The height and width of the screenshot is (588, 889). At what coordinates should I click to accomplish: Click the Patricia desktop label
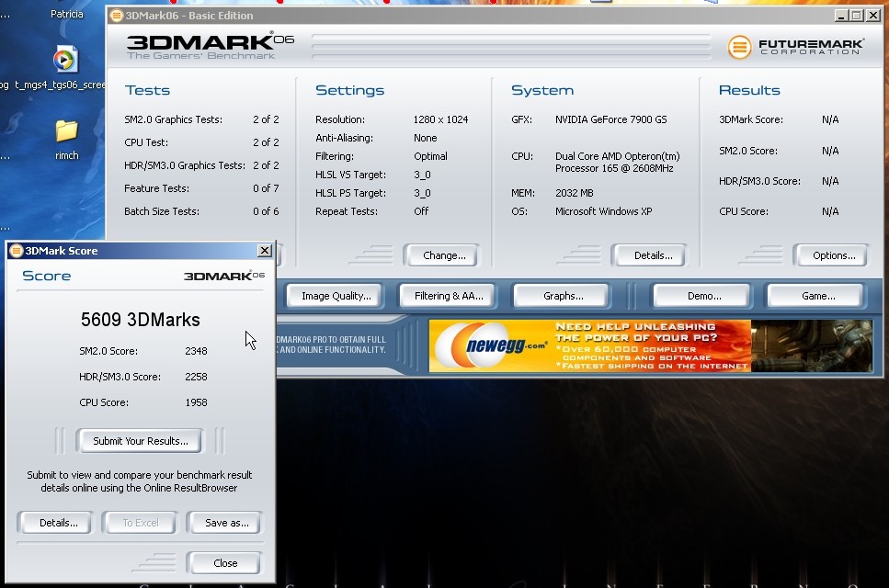click(x=66, y=14)
